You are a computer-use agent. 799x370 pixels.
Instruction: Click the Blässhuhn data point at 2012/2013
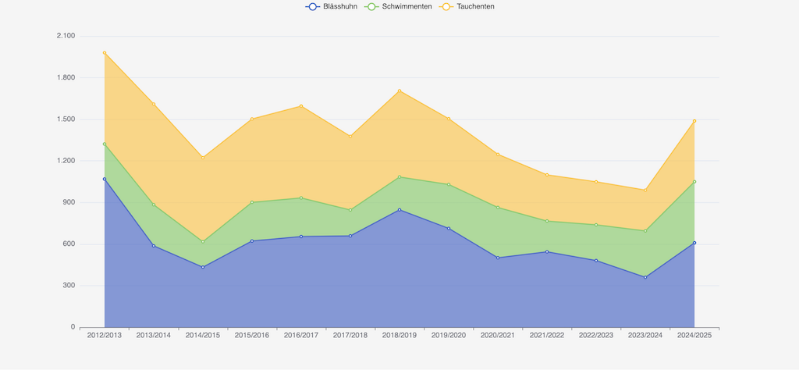104,179
